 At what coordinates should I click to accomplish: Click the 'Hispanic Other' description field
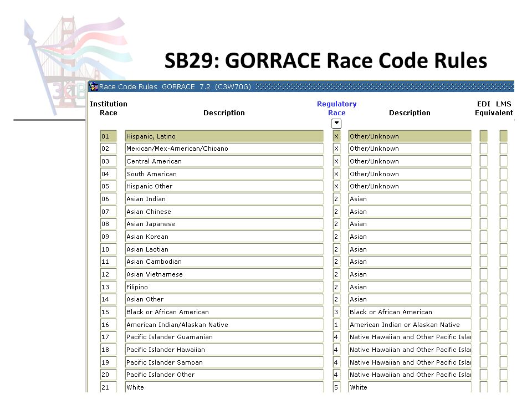[x=224, y=186]
